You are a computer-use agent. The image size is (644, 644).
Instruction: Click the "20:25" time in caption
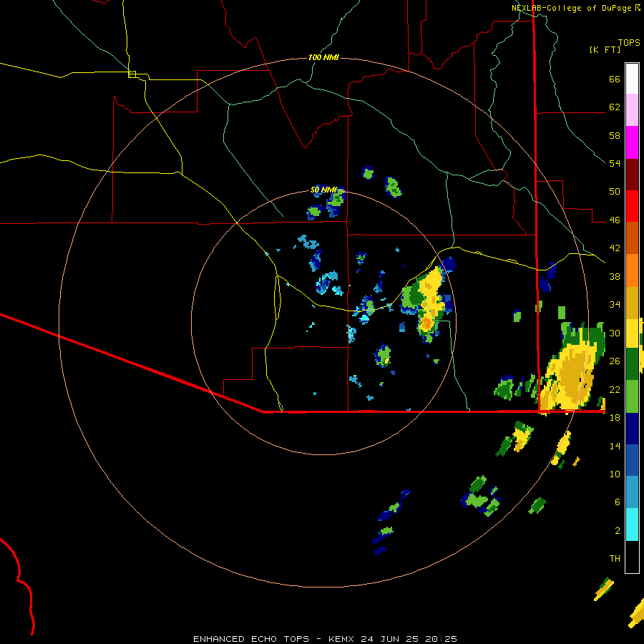tap(439, 639)
